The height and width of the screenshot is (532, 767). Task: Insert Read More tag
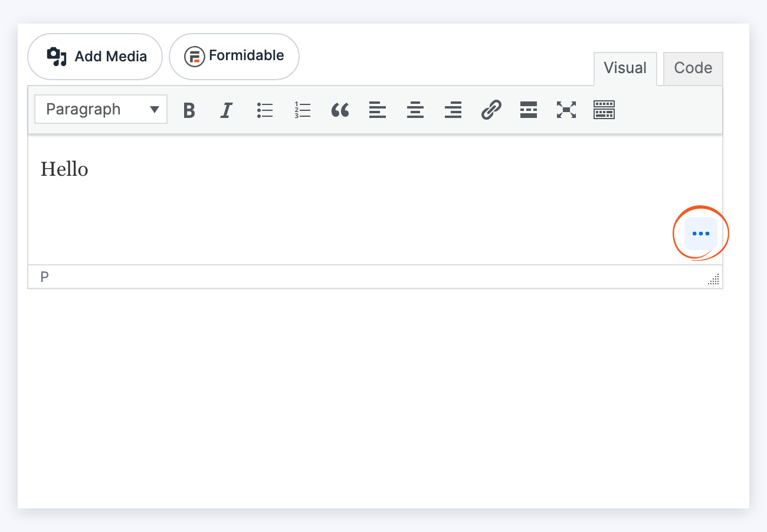(529, 110)
